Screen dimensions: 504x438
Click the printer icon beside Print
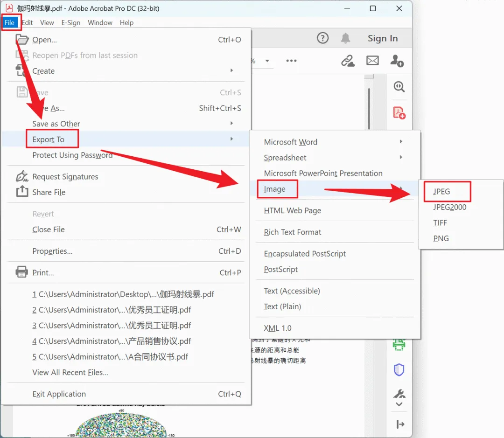pos(21,272)
